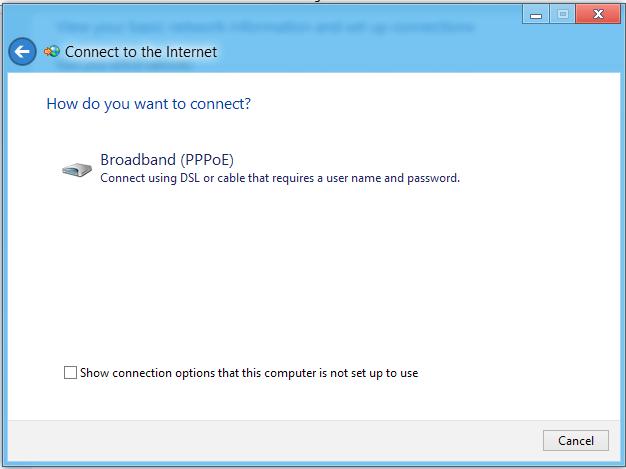Select the Broadband modem icon
626x469 pixels.
(77, 170)
